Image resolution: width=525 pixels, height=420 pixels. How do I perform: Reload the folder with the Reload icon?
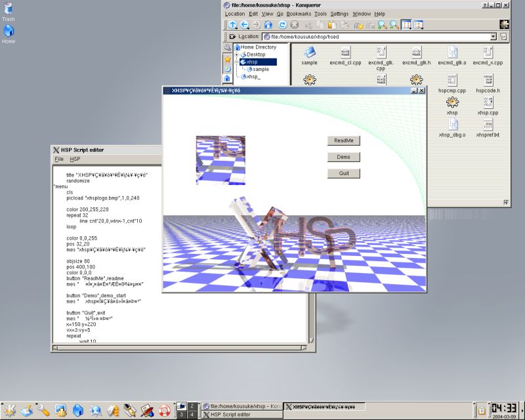tap(282, 24)
